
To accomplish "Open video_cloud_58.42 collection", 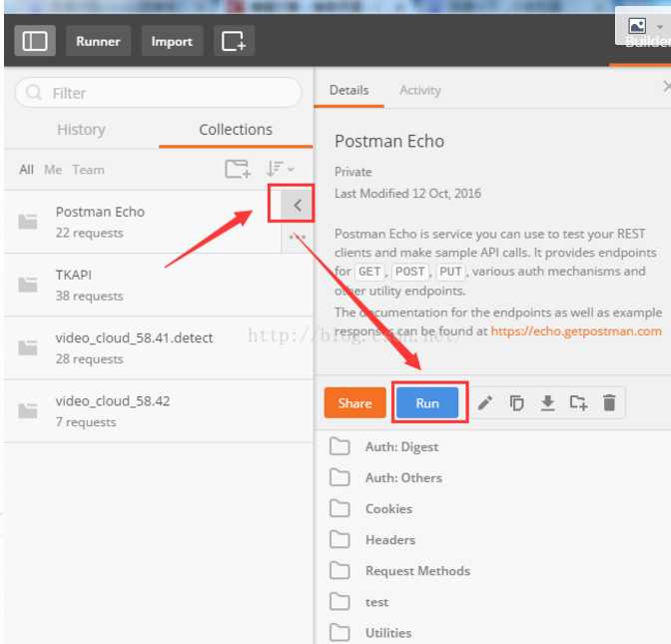I will [x=159, y=410].
